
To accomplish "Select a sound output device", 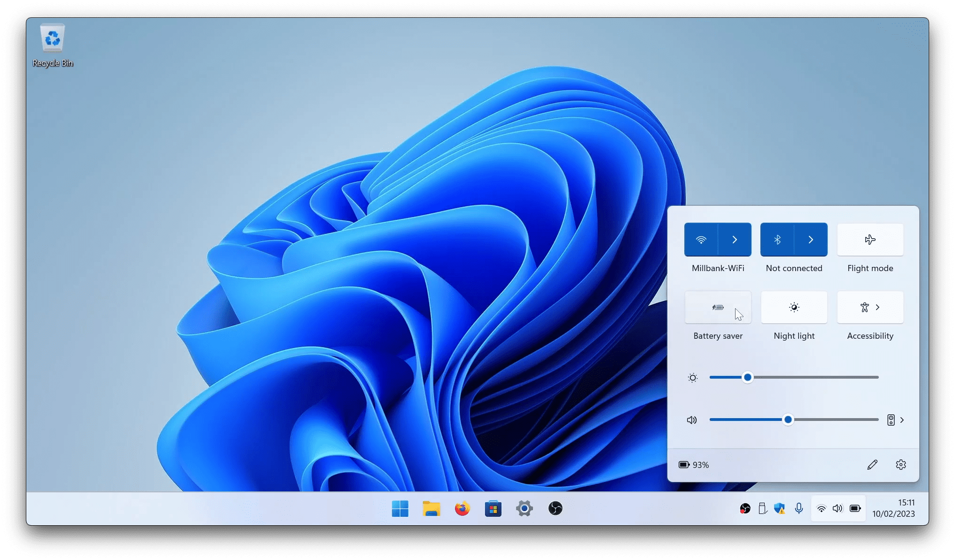I will pos(895,420).
